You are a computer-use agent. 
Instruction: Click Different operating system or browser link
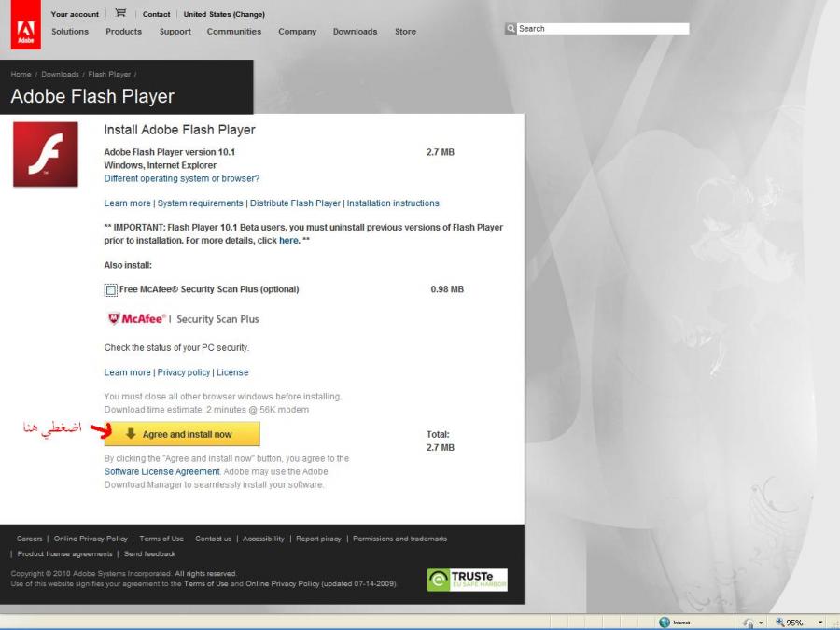181,178
